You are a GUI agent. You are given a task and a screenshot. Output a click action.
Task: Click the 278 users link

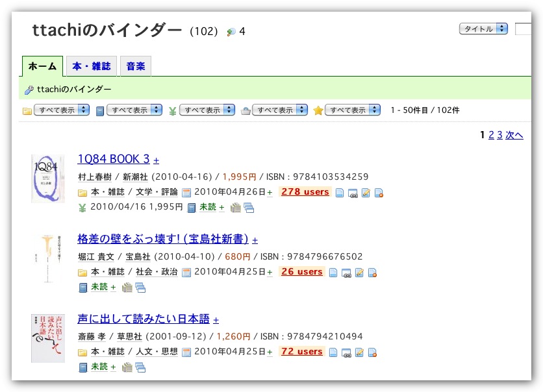point(305,192)
